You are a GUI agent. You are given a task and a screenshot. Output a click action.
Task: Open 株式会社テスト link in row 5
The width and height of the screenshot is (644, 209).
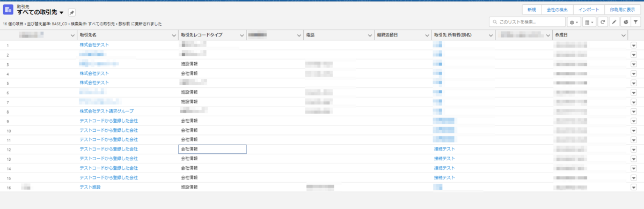coord(94,83)
